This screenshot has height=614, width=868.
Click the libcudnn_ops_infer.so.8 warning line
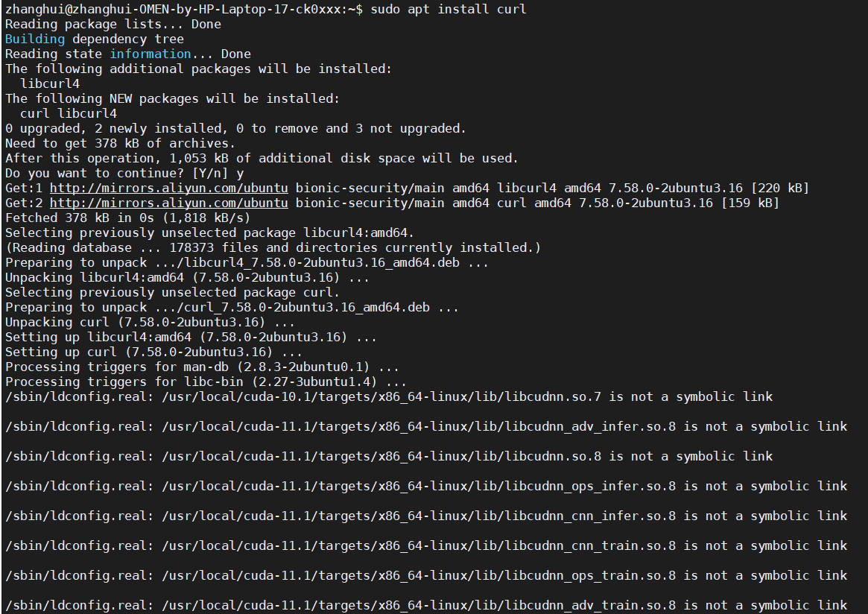coord(425,486)
